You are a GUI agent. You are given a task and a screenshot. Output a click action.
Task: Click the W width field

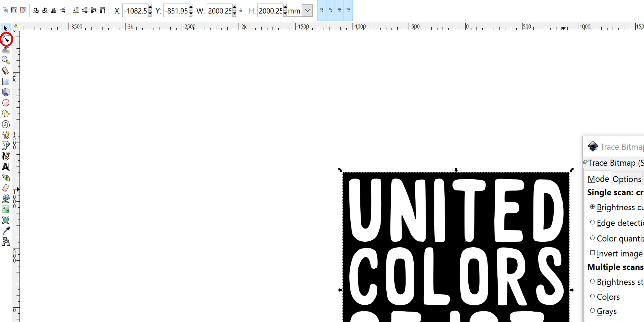pyautogui.click(x=219, y=11)
